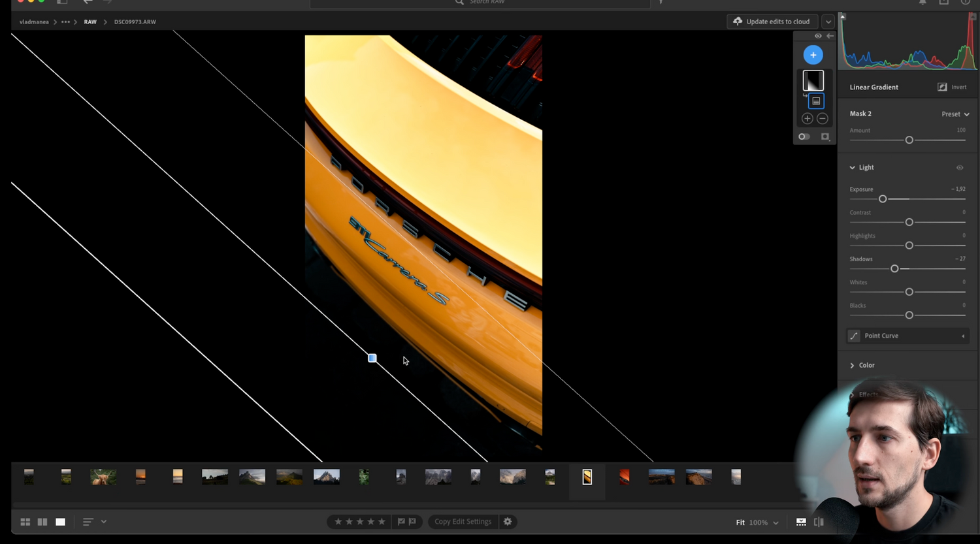Image resolution: width=980 pixels, height=544 pixels.
Task: Click the RAW breadcrumb item
Action: click(x=90, y=22)
